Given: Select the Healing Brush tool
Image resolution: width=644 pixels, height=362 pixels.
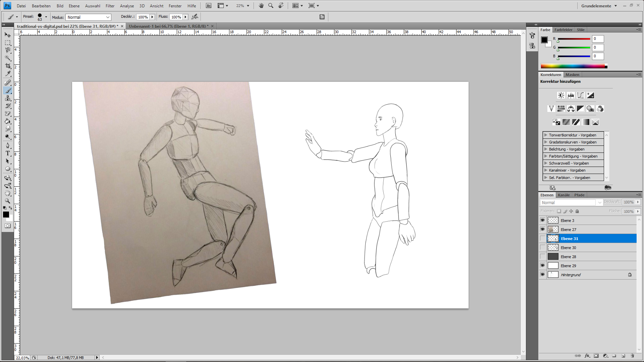Looking at the screenshot, I should pyautogui.click(x=7, y=82).
